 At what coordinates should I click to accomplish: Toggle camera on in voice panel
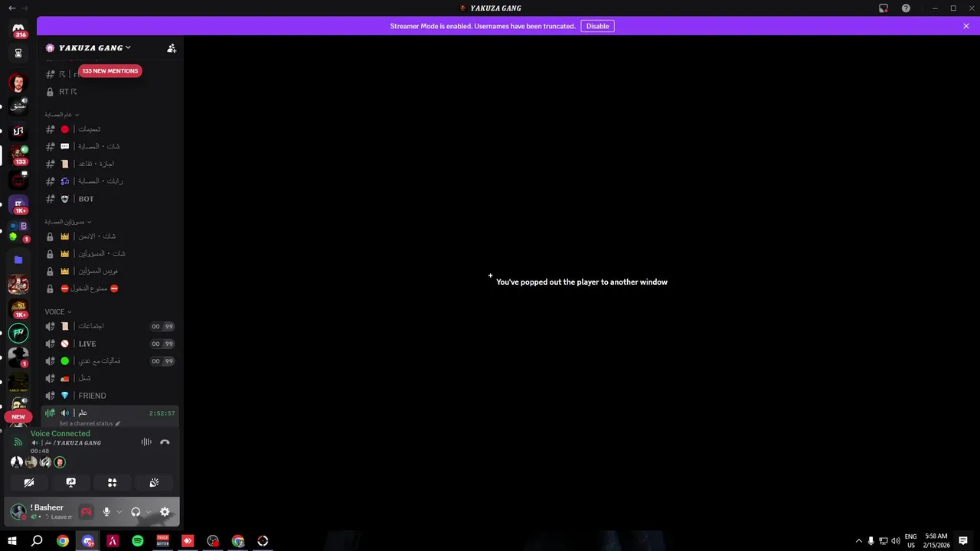pyautogui.click(x=29, y=482)
